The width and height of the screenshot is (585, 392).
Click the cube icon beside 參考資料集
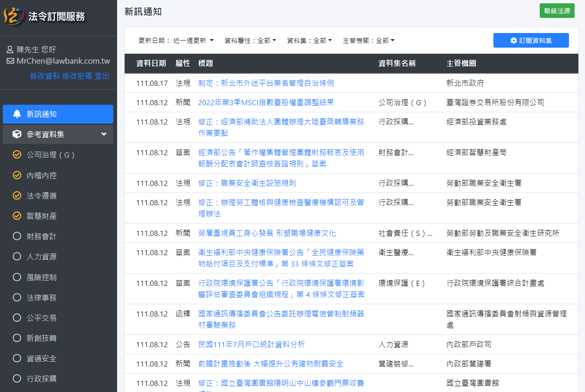[x=17, y=134]
